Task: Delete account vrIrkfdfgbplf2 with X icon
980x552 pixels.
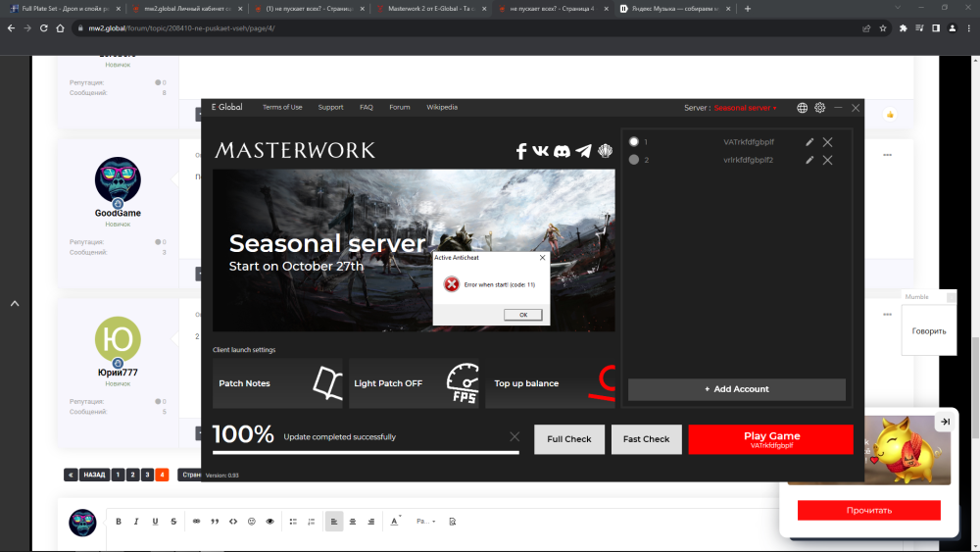Action: click(x=828, y=160)
